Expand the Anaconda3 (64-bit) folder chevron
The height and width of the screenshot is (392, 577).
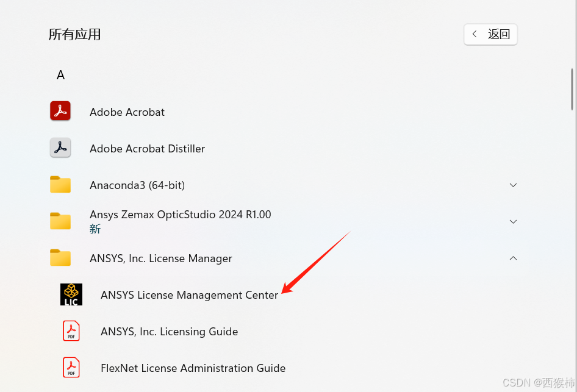coord(514,185)
